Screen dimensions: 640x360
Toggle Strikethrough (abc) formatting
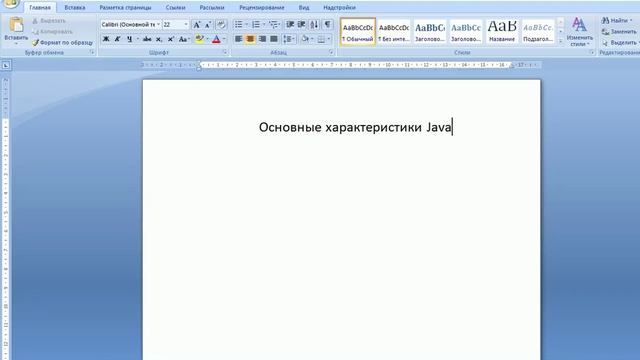click(x=147, y=39)
